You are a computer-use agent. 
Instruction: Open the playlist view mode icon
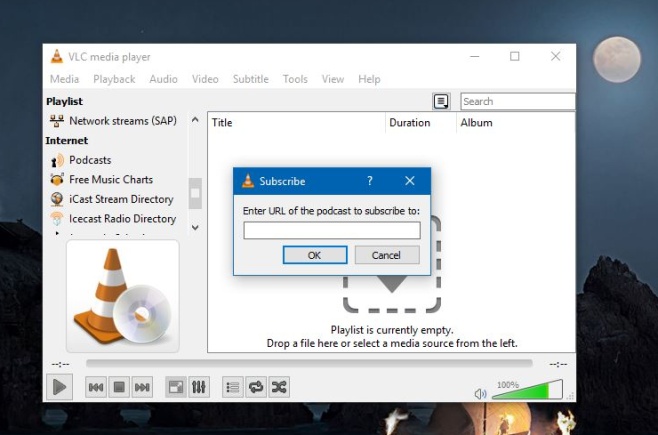pos(441,102)
